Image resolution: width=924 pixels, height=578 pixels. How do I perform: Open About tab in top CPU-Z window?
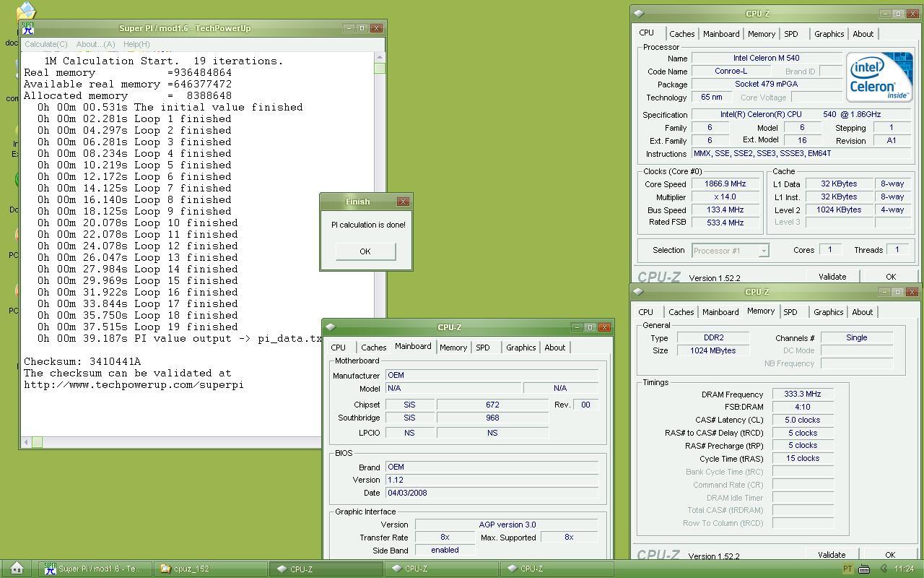tap(863, 34)
